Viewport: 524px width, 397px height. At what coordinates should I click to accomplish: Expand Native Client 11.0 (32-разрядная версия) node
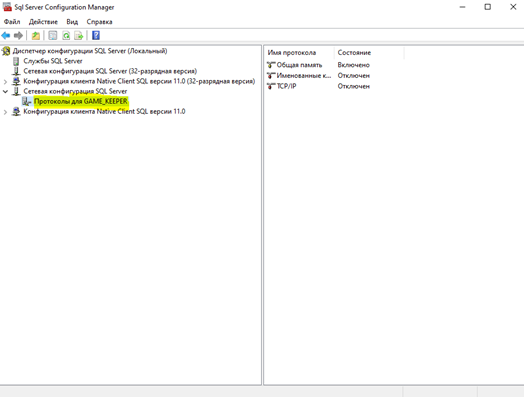click(x=5, y=82)
